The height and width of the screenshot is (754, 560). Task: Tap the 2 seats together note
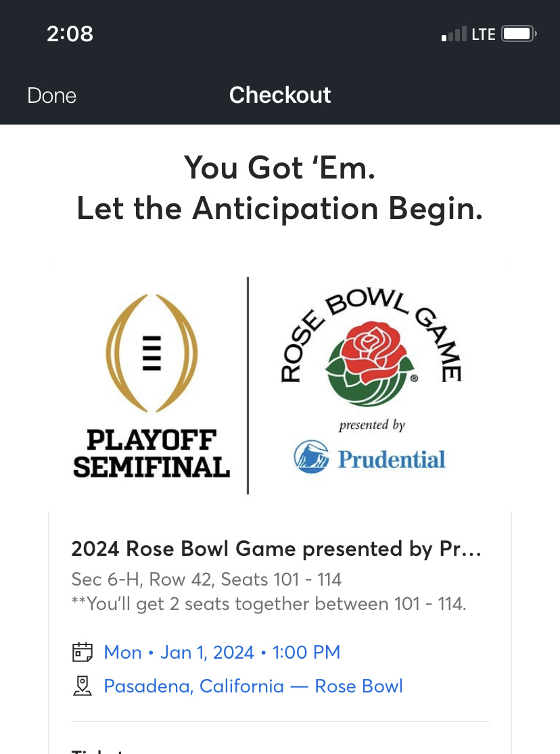coord(269,604)
